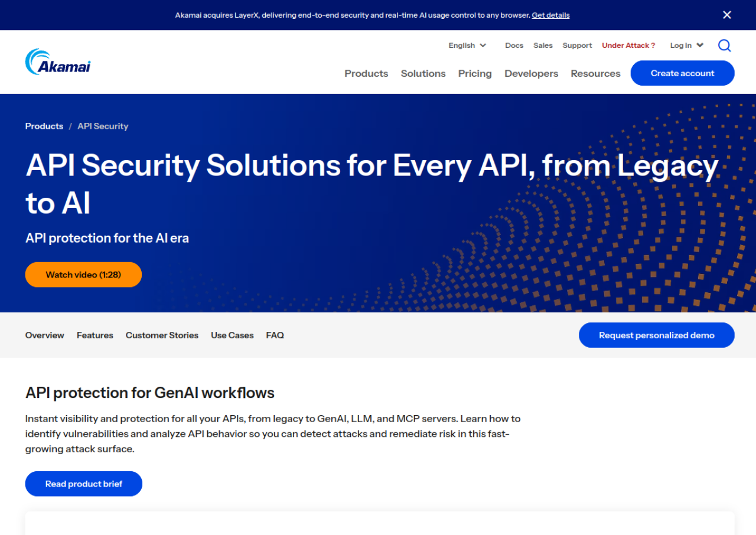Click the Log in text
Image resolution: width=756 pixels, height=535 pixels.
point(680,45)
